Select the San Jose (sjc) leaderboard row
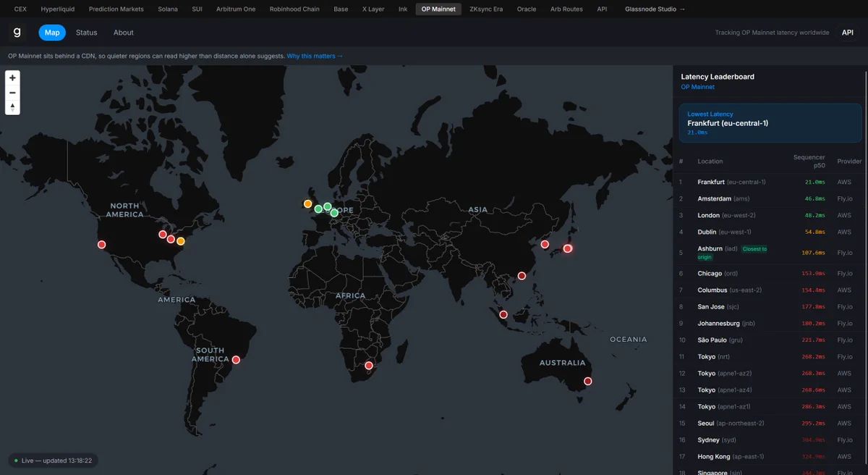 770,306
